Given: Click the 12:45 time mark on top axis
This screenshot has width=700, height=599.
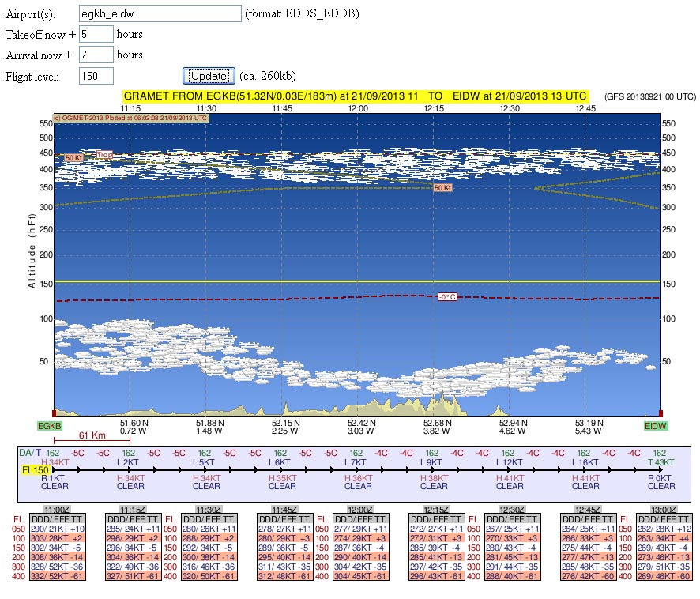Looking at the screenshot, I should 585,108.
